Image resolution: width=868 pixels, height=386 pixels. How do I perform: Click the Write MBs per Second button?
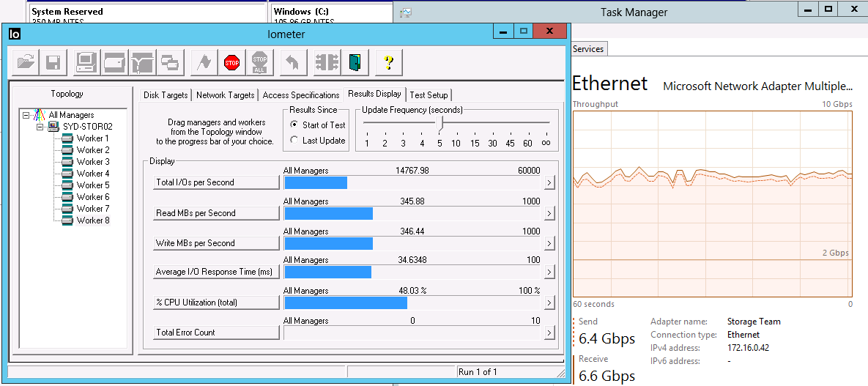(216, 243)
